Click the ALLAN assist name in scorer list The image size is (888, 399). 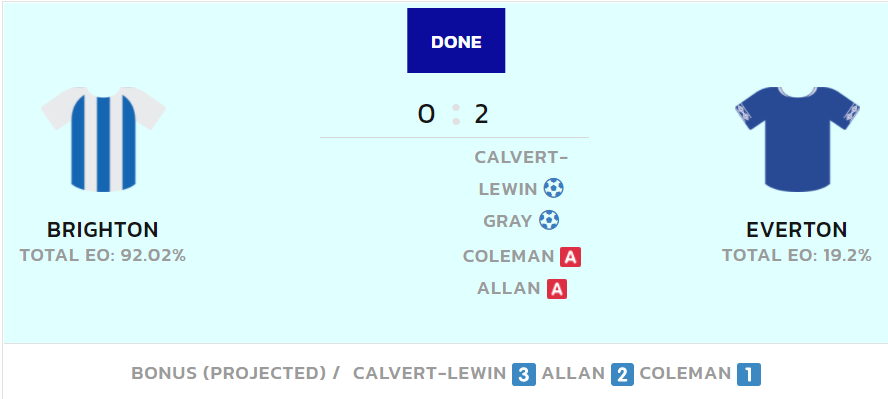[509, 289]
